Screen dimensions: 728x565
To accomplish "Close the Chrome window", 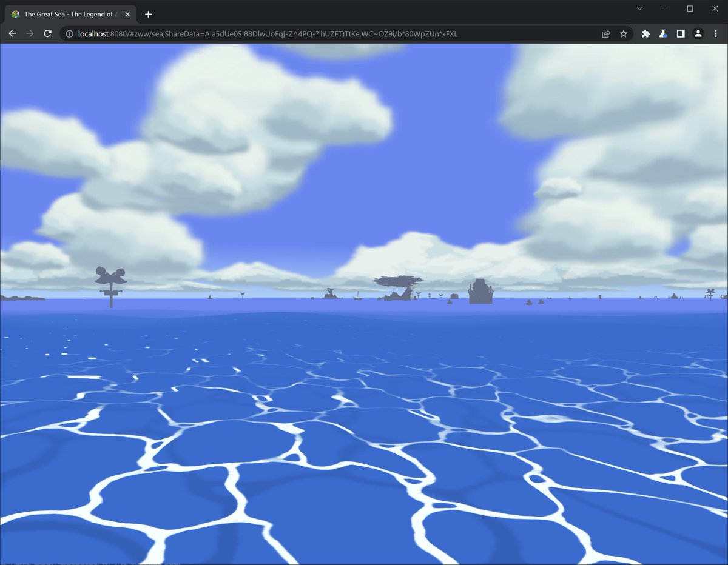I will pyautogui.click(x=715, y=8).
